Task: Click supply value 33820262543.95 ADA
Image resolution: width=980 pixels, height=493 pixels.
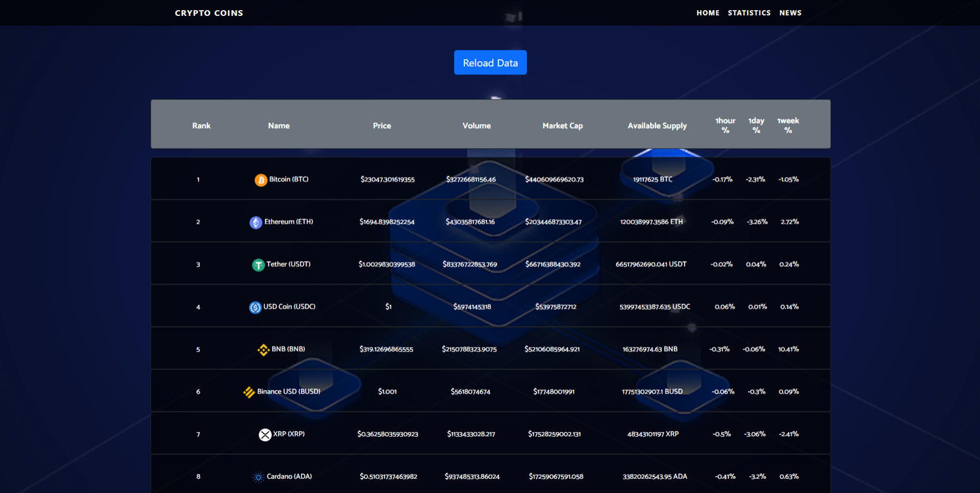Action: 655,477
